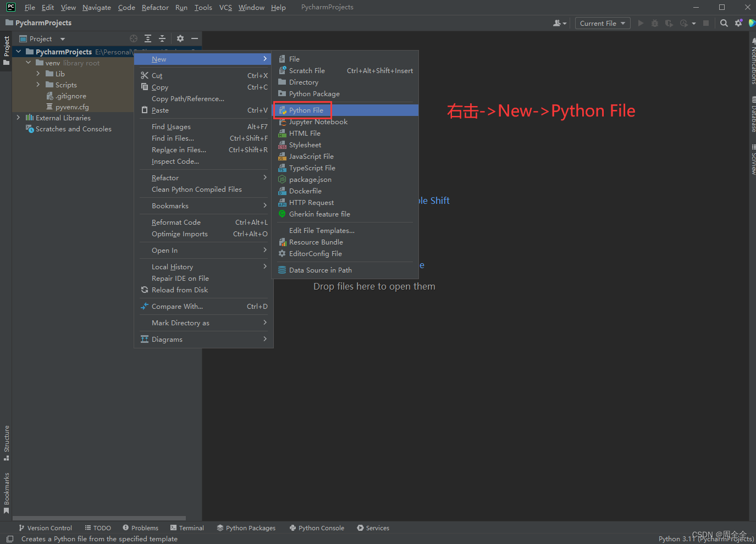Image resolution: width=756 pixels, height=544 pixels.
Task: Click the Project panel horizontal scrollbar
Action: point(99,518)
